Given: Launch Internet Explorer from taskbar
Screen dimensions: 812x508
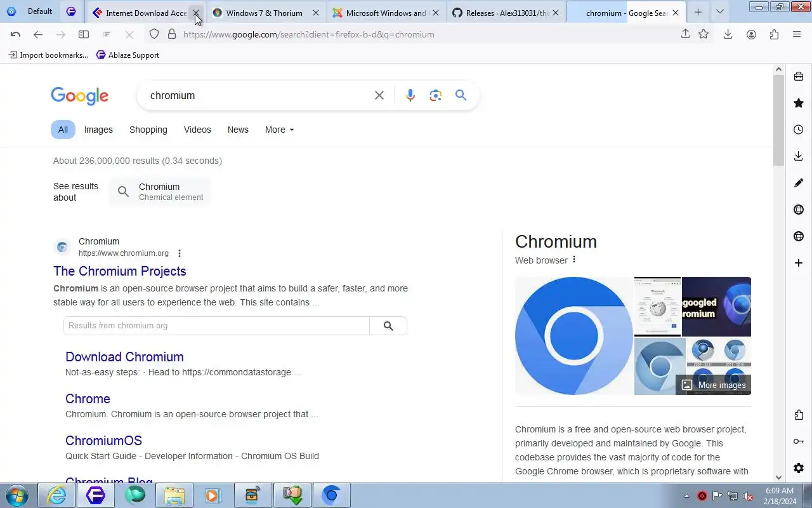Looking at the screenshot, I should pyautogui.click(x=56, y=495).
